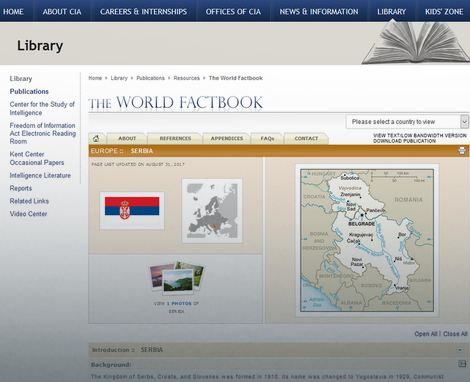470x382 pixels.
Task: Open the OFFICES OF CIA menu
Action: pos(233,12)
